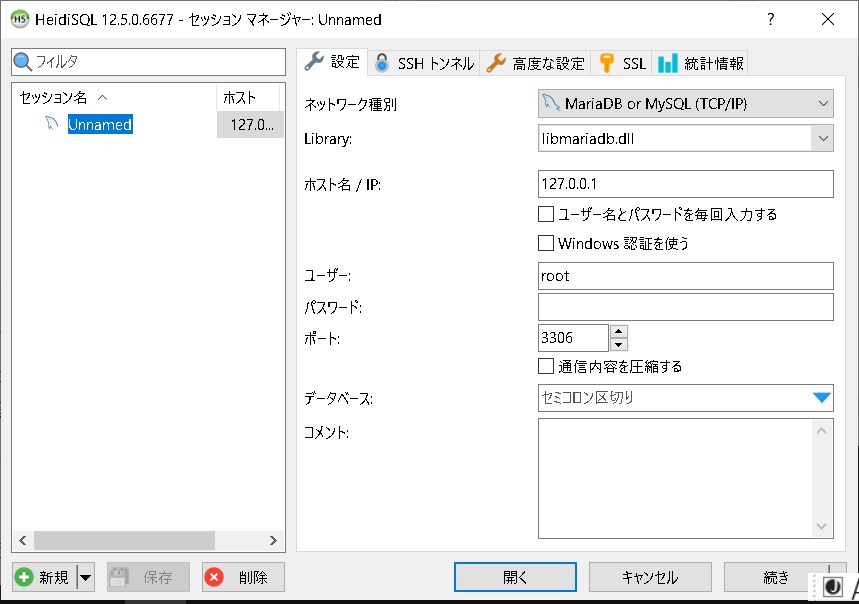Screen dimensions: 859x604
Task: Focus the フィルタ search field
Action: pyautogui.click(x=148, y=62)
